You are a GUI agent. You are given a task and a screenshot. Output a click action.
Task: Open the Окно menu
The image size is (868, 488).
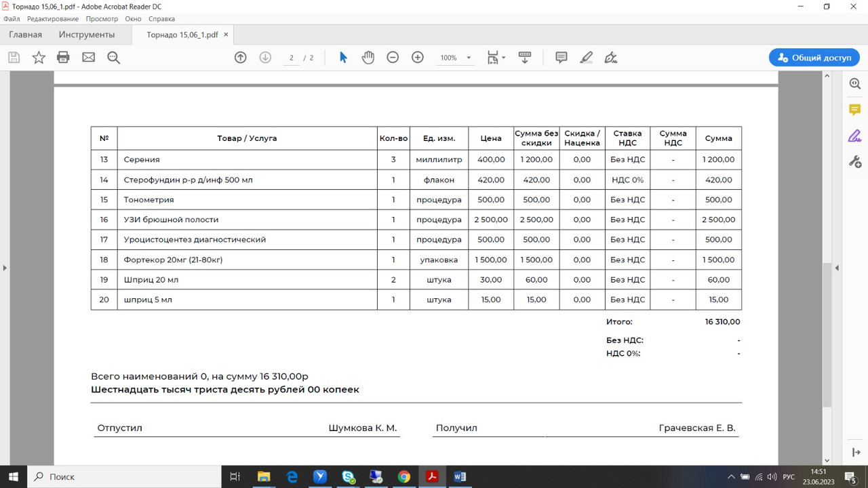pos(133,19)
